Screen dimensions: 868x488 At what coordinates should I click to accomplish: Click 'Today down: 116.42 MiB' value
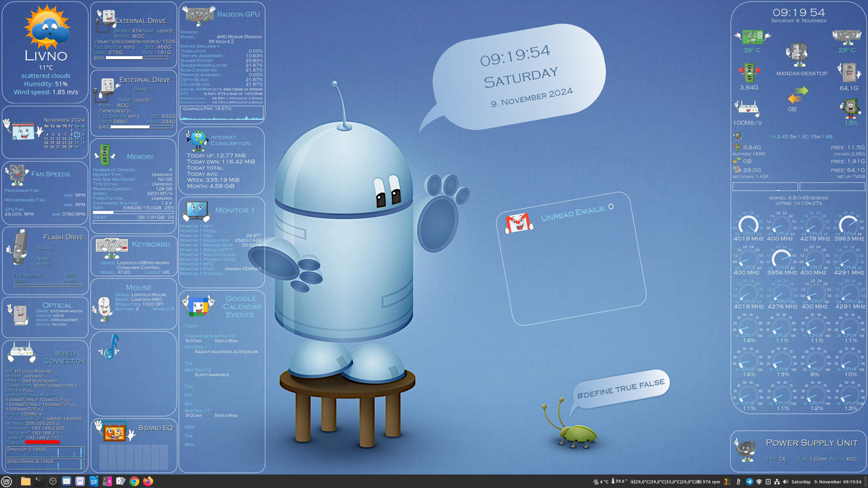click(221, 161)
